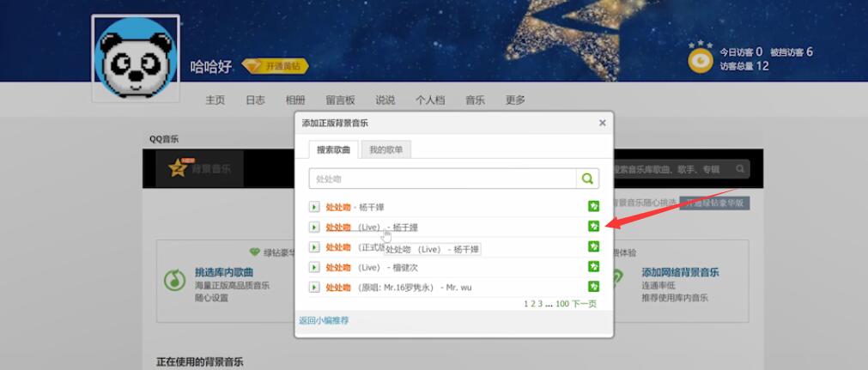Play 处处吻 (正式版) song preview
Viewport: 868px width, 370px height.
[314, 247]
